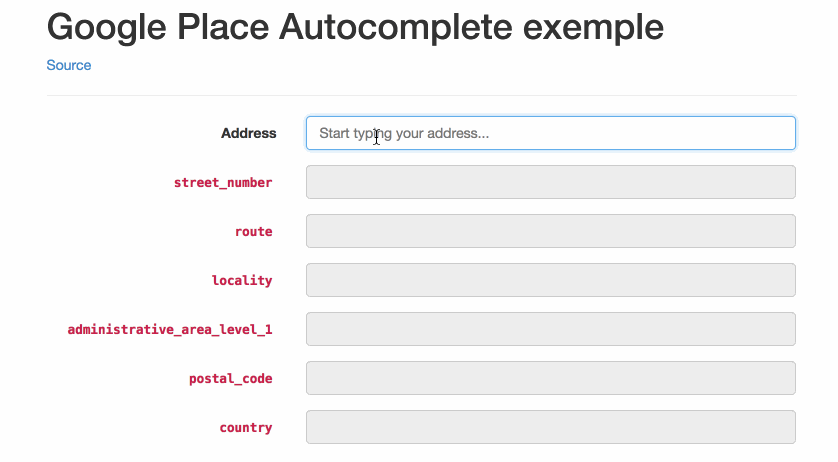
Task: Select the street_number field
Action: (550, 182)
